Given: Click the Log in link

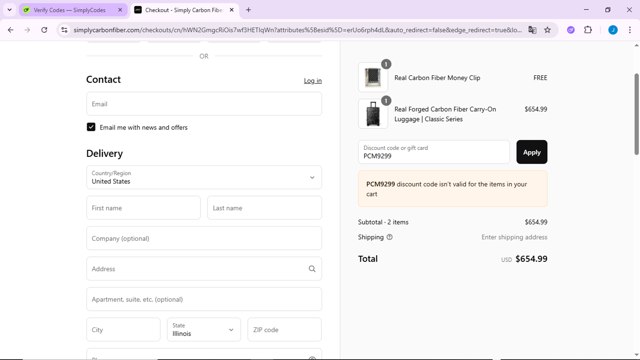Looking at the screenshot, I should pos(313,81).
